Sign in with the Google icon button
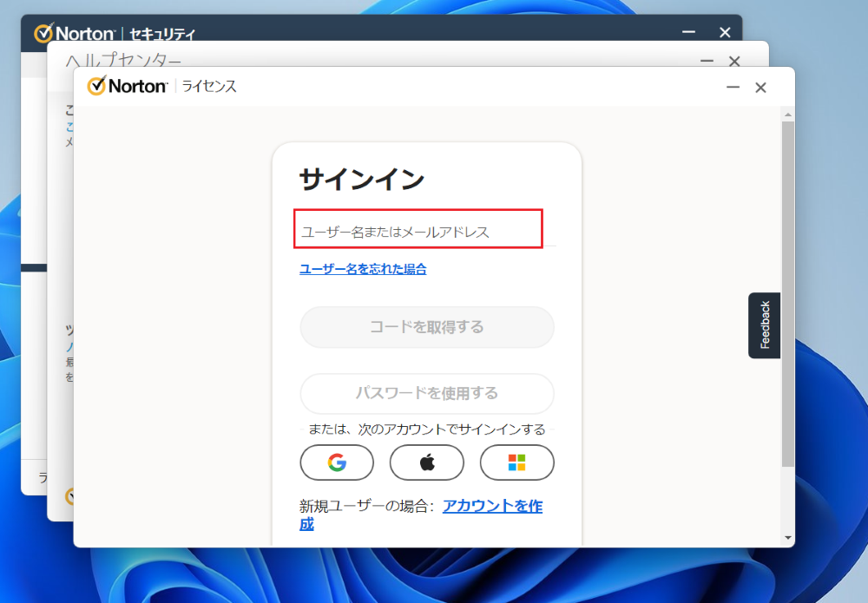Image resolution: width=868 pixels, height=603 pixels. coord(337,462)
